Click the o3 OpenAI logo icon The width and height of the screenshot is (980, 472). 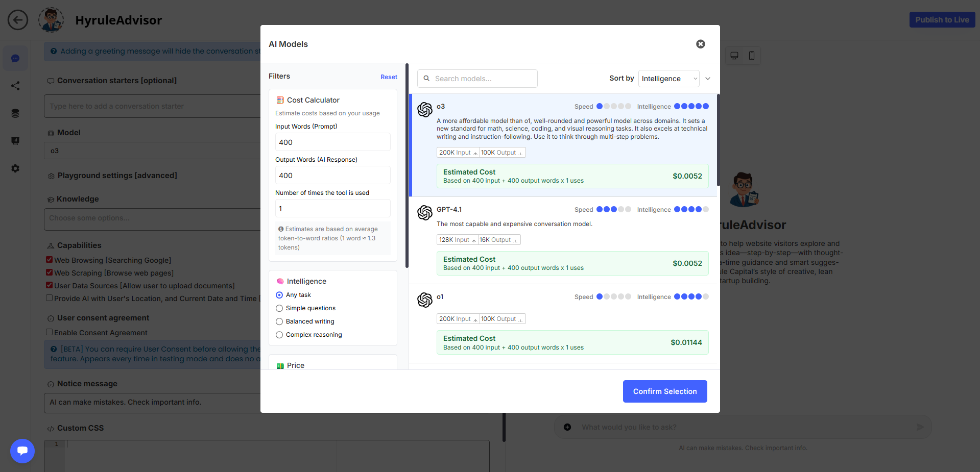pyautogui.click(x=425, y=109)
